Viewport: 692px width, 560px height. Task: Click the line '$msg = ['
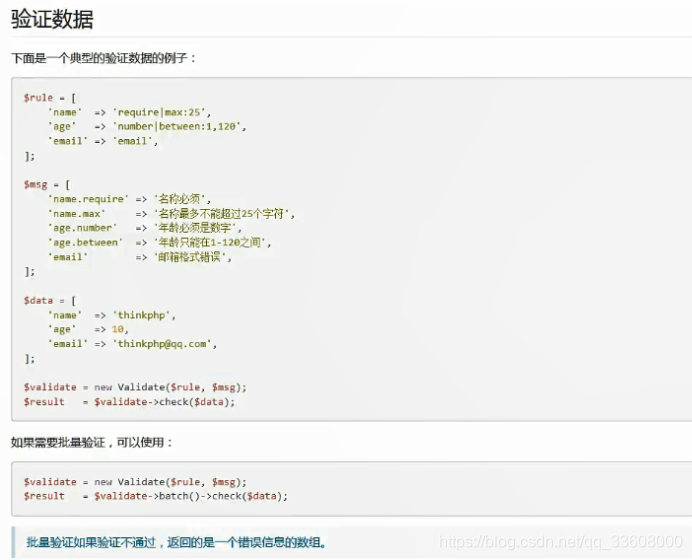(x=47, y=184)
